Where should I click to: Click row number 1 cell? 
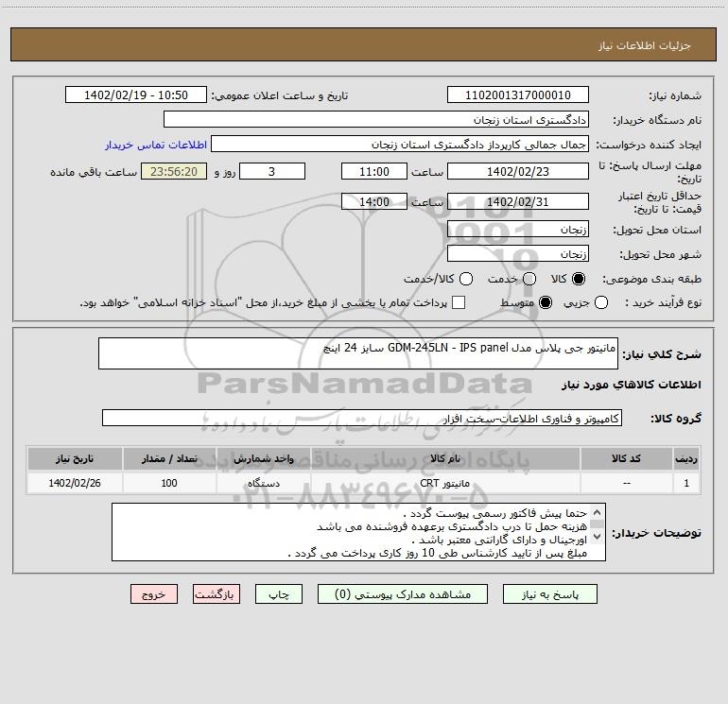(686, 483)
